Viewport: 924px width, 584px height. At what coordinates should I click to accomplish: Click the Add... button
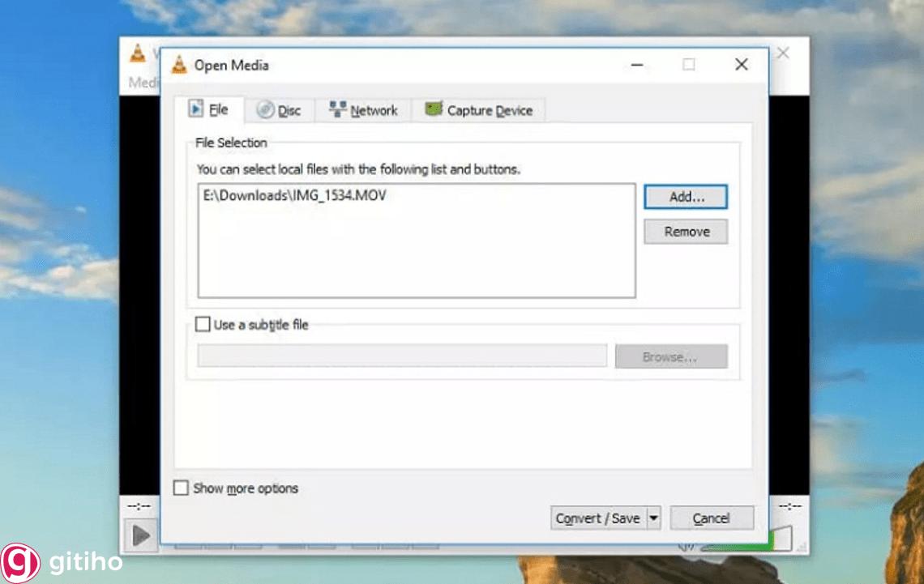(x=685, y=197)
